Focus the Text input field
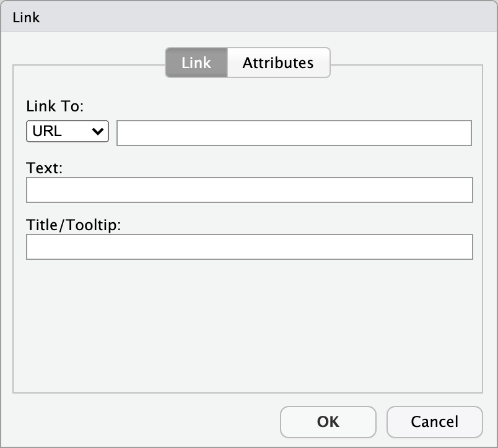 point(249,190)
